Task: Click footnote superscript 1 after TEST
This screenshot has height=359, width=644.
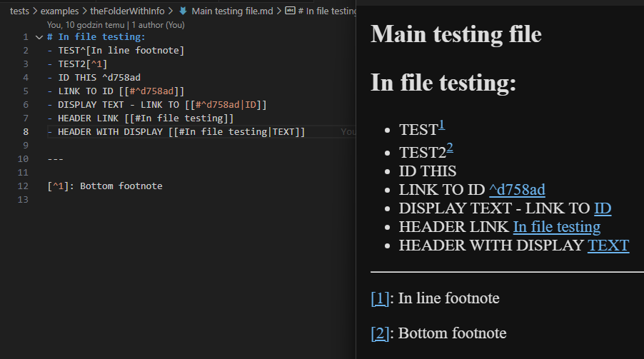Action: 441,125
